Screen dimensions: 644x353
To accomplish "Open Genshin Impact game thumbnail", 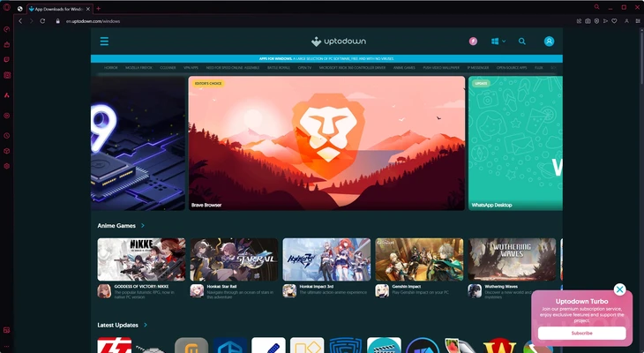I will 419,259.
